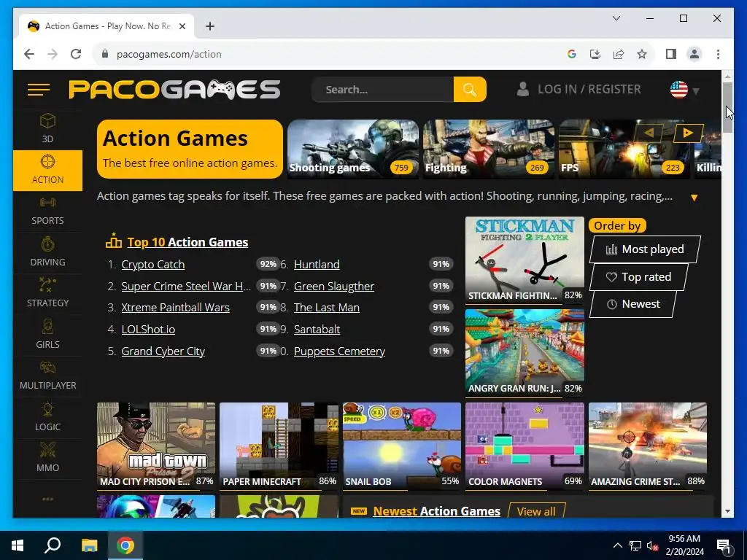This screenshot has width=747, height=560.
Task: Show hidden system tray icons
Action: pos(617,545)
